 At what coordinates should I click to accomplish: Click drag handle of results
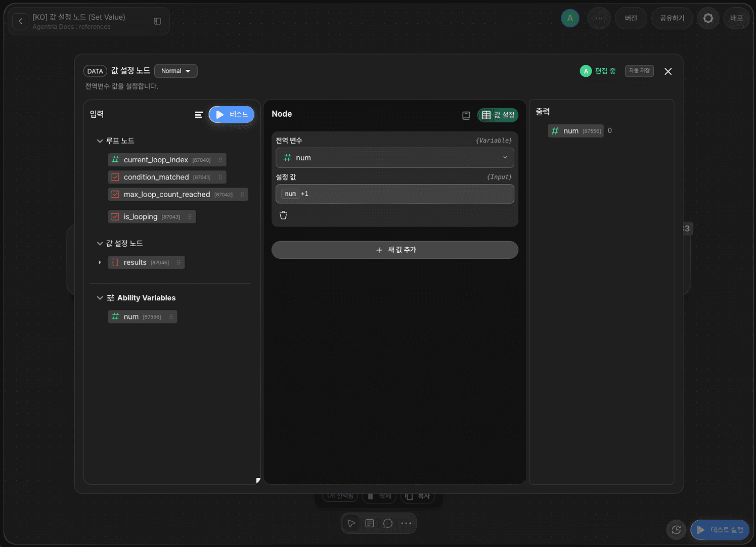pos(179,262)
